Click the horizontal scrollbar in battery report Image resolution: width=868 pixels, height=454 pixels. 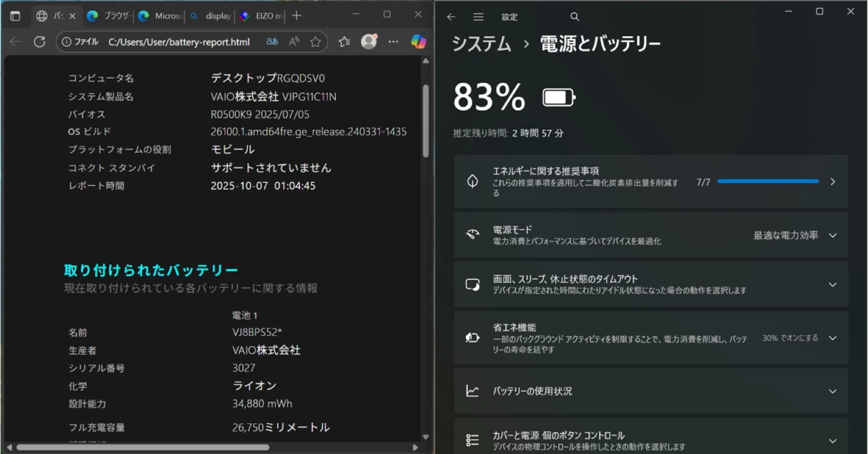pos(143,447)
